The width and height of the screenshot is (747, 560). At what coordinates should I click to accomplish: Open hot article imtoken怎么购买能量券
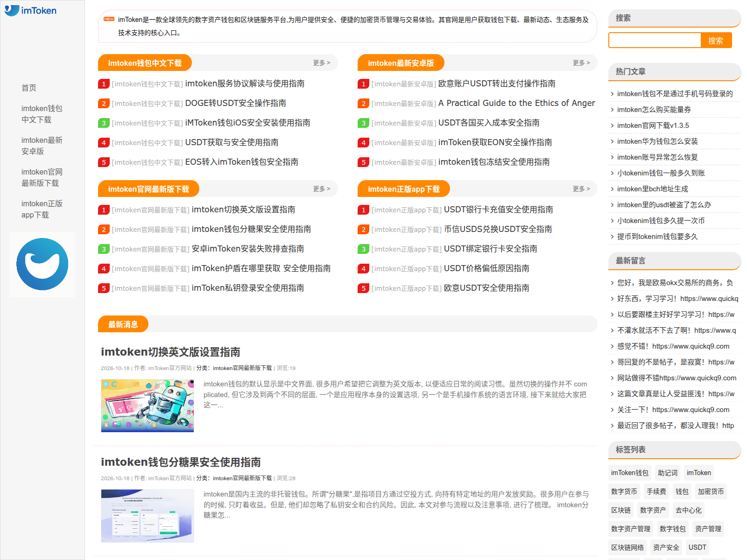(654, 110)
